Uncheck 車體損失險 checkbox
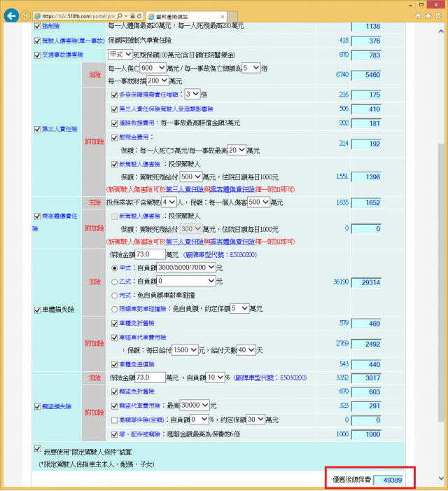This screenshot has width=448, height=491. tap(37, 310)
